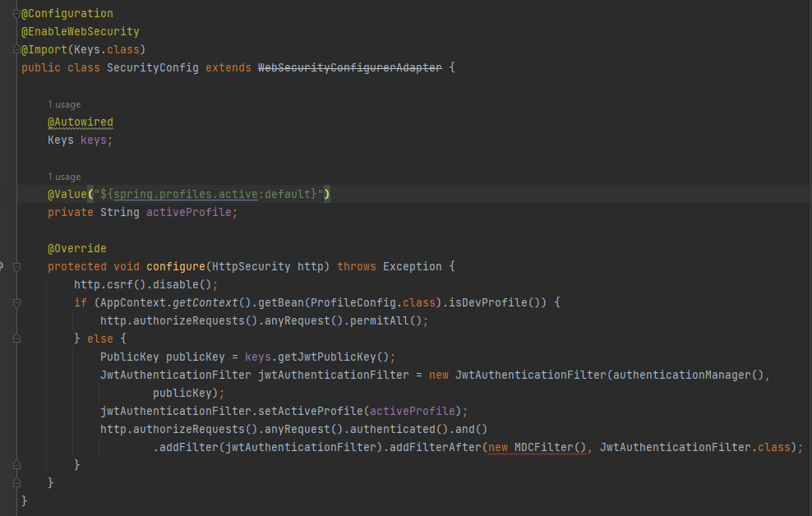Collapse the @Import annotation fold region
812x516 pixels.
16,49
